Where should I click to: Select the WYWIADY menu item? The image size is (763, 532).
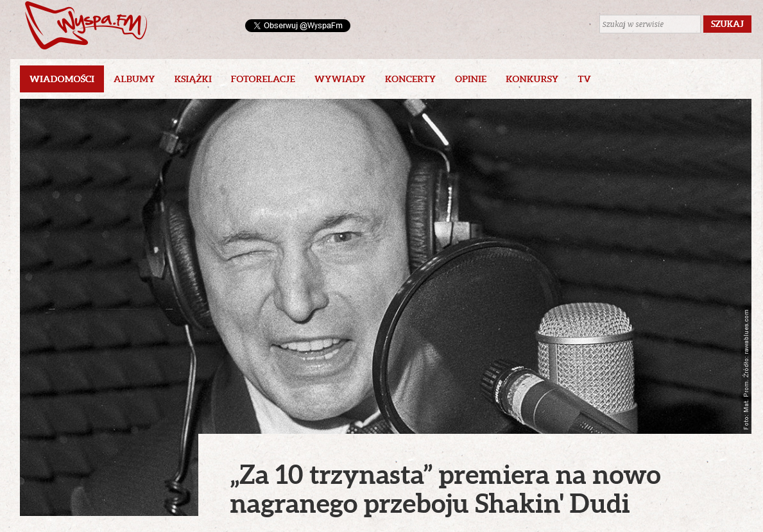[x=339, y=79]
